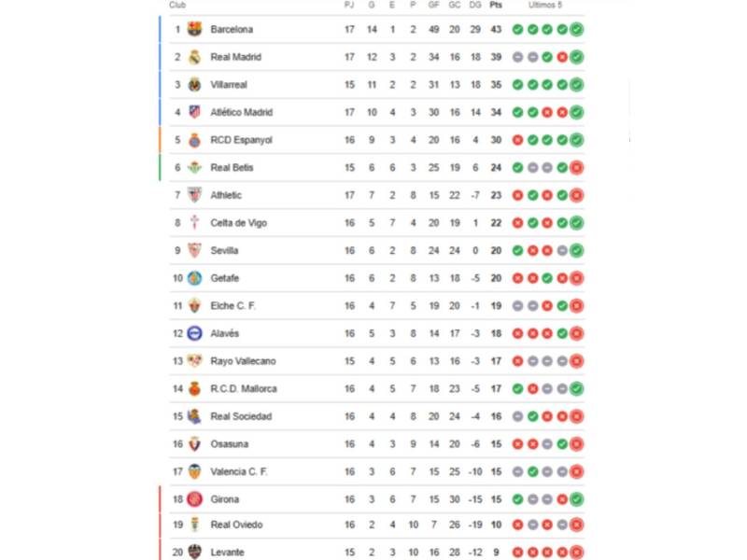Image resolution: width=747 pixels, height=560 pixels.
Task: Sort standings by PJ column header
Action: click(x=349, y=5)
